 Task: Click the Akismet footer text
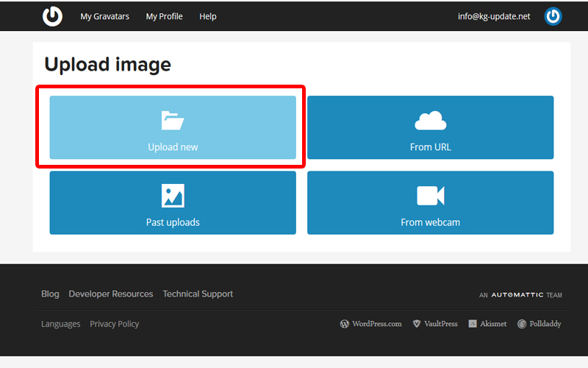[x=493, y=324]
